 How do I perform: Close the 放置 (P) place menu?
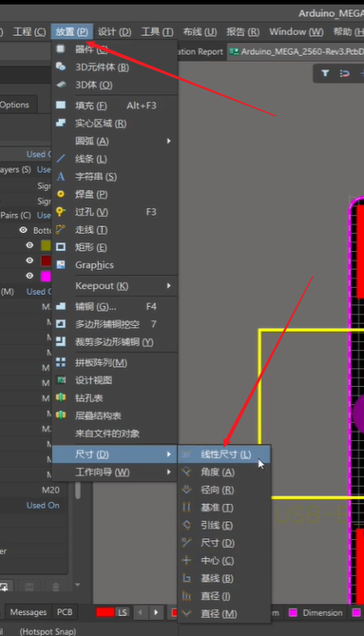tap(71, 31)
